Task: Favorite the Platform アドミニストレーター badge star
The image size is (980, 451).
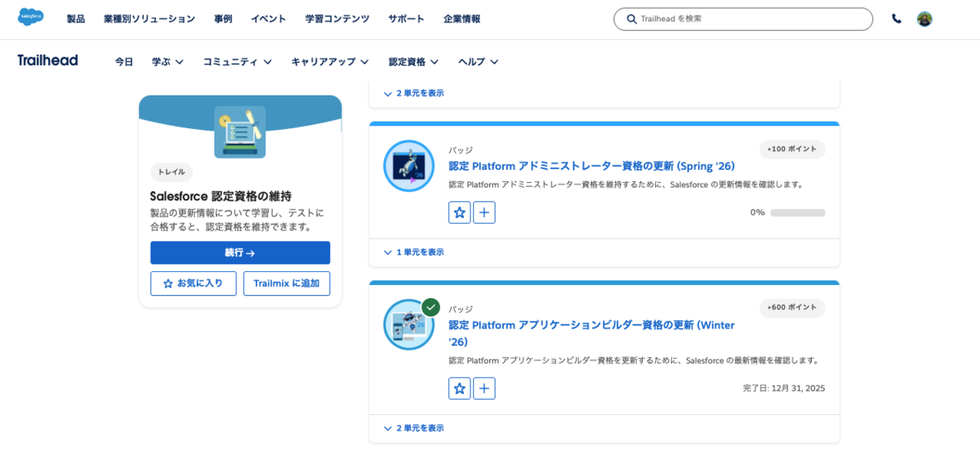Action: coord(460,212)
